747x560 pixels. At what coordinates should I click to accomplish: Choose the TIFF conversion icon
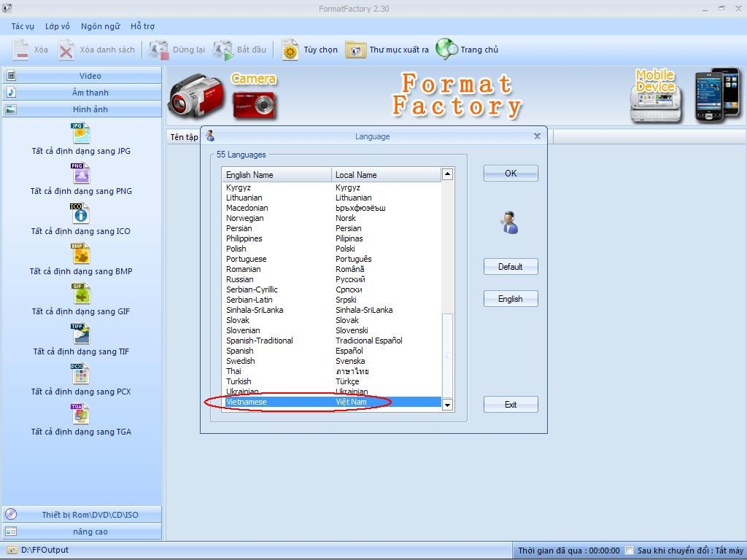point(80,333)
